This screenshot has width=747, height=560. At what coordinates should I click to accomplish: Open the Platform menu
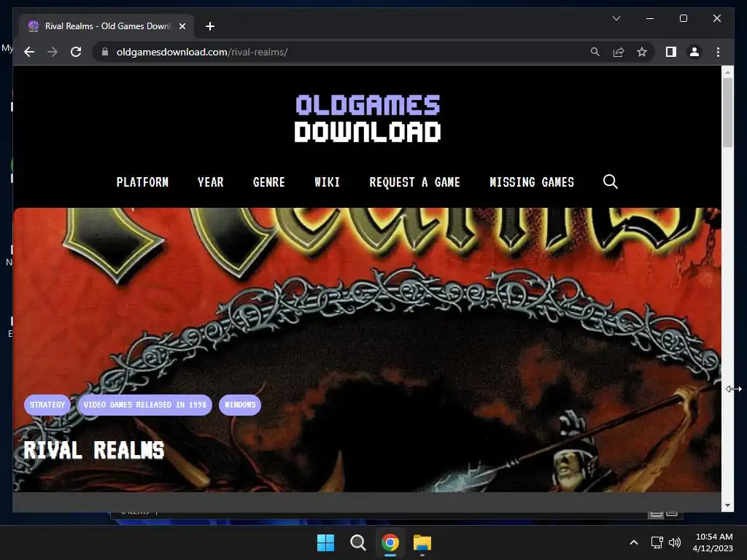142,182
